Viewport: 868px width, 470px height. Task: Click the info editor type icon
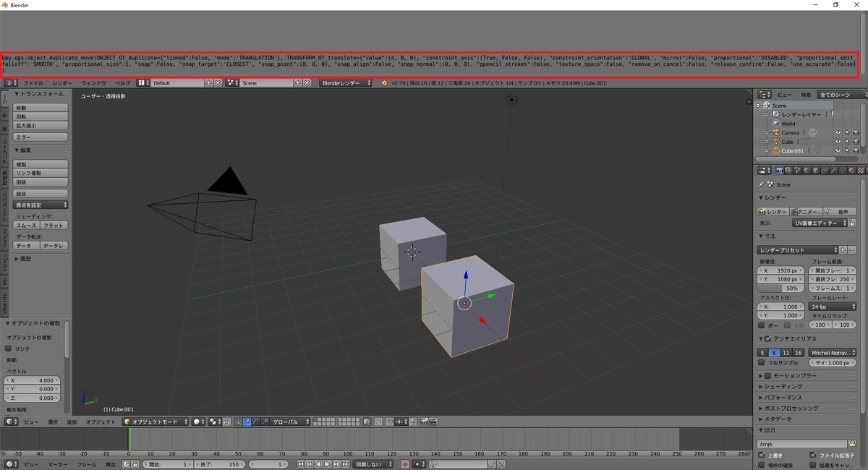click(9, 83)
